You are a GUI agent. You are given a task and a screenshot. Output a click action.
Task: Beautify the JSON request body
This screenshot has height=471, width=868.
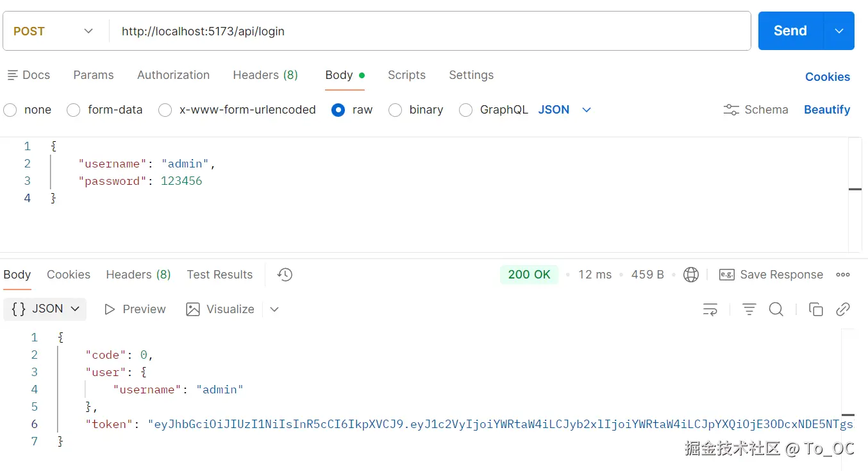point(827,110)
